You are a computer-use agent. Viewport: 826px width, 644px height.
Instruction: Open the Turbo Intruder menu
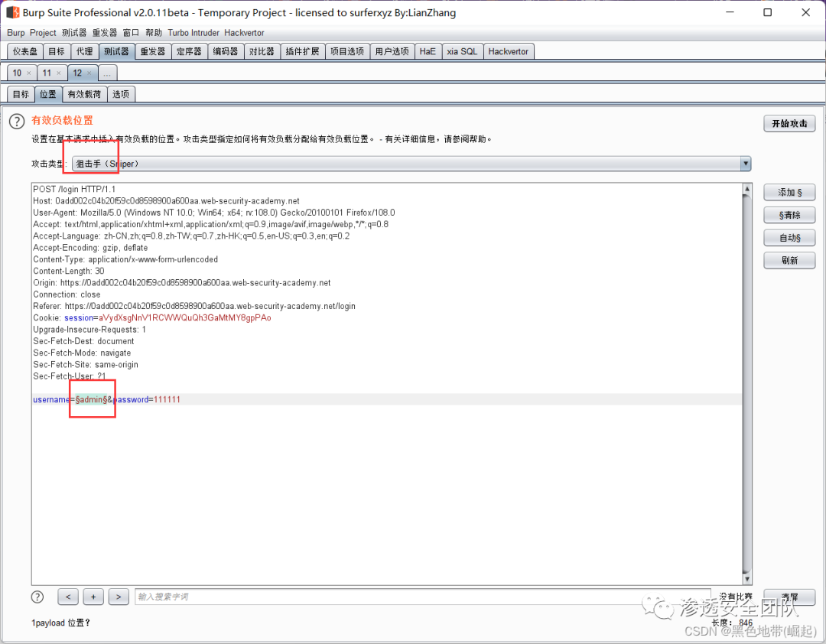tap(193, 33)
